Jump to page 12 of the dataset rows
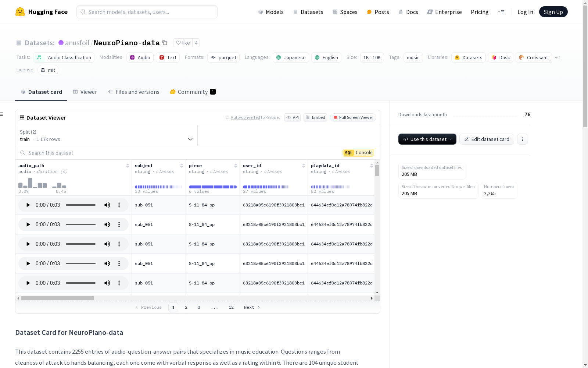588x368 pixels. click(x=231, y=307)
